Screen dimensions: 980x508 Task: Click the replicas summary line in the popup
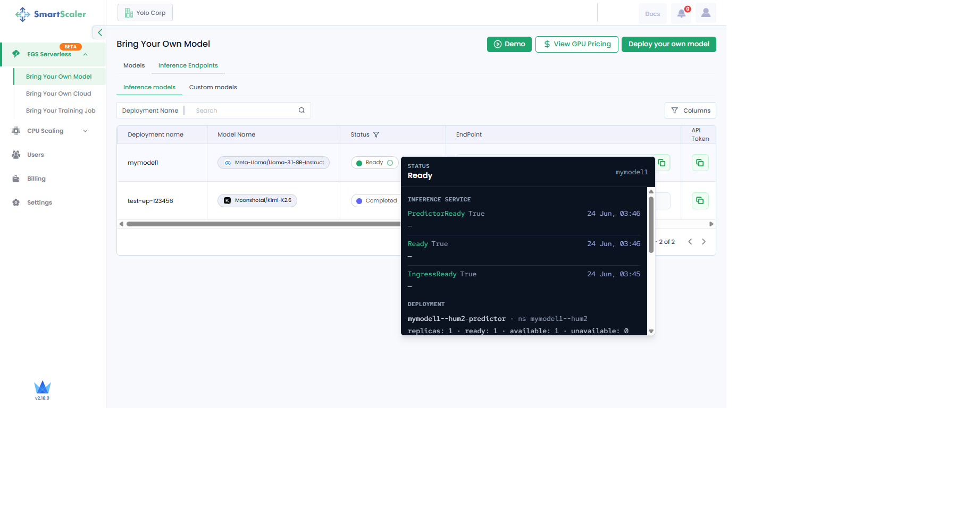tap(518, 331)
